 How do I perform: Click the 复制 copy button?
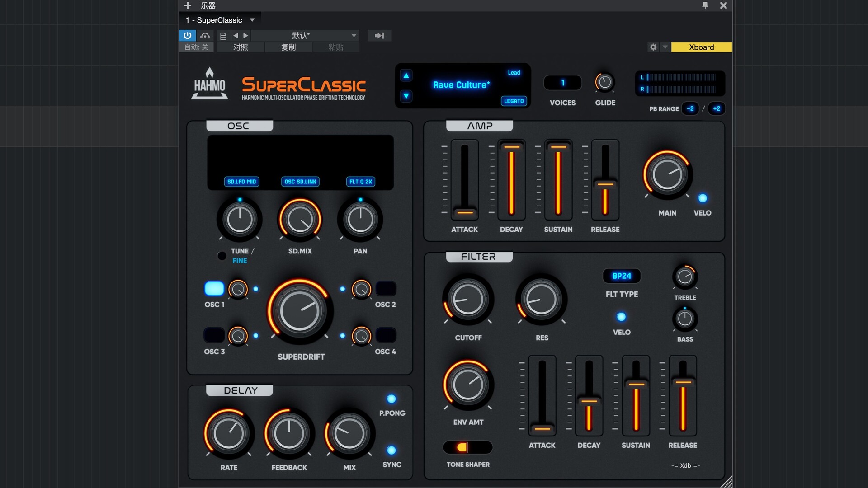288,47
